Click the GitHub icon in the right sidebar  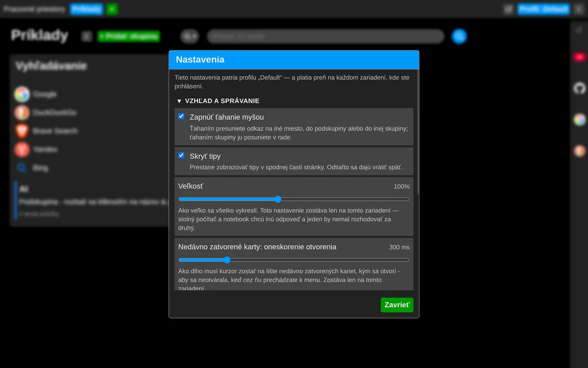[580, 88]
